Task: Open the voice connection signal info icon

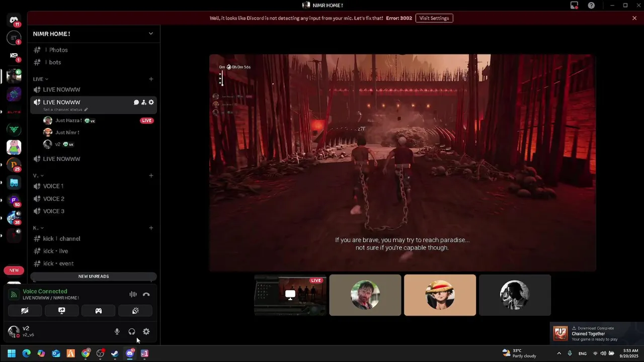Action: click(14, 295)
